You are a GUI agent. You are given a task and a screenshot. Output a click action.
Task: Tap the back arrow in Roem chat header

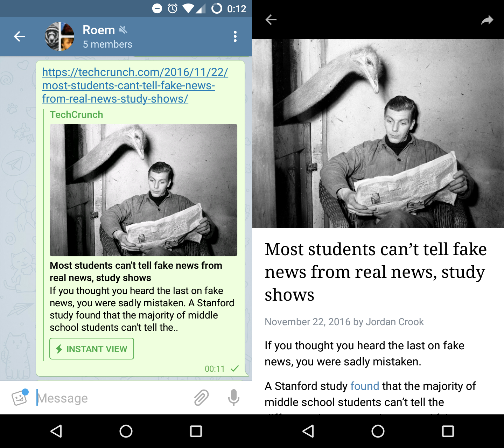click(x=19, y=36)
